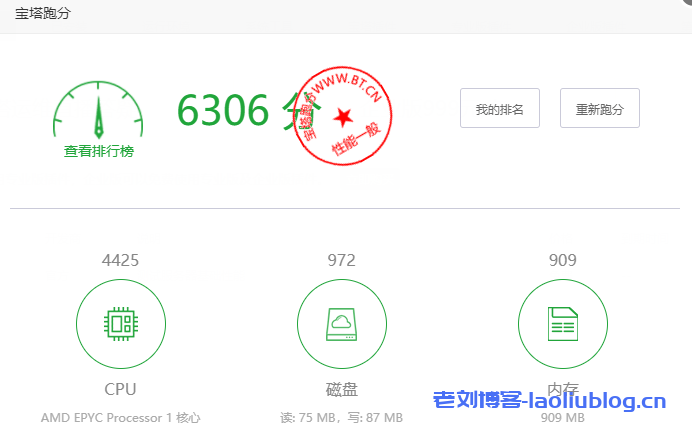Screen dimensions: 692x438
Task: Select the disk score 972
Action: click(342, 261)
